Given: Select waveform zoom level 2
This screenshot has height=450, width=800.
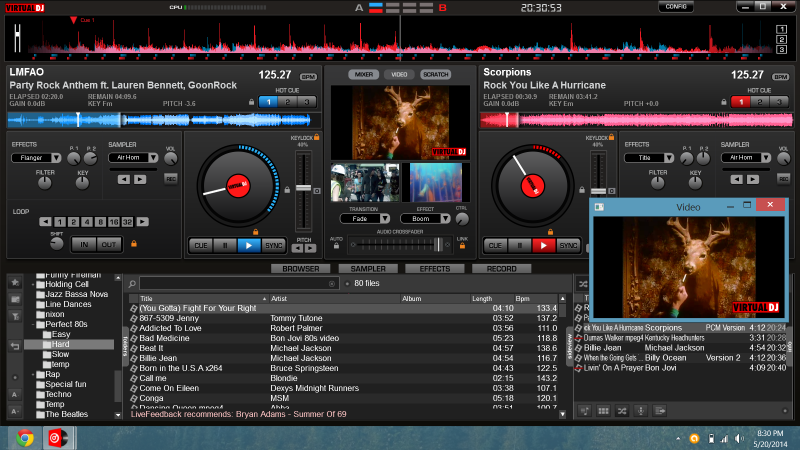Looking at the screenshot, I should point(781,39).
